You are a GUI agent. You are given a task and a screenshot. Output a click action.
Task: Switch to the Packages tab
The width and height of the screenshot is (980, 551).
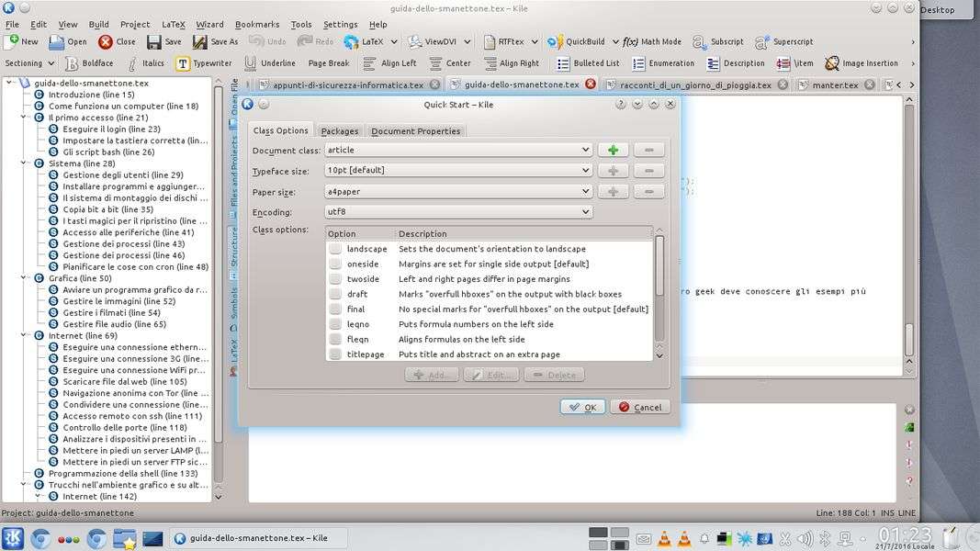(339, 131)
